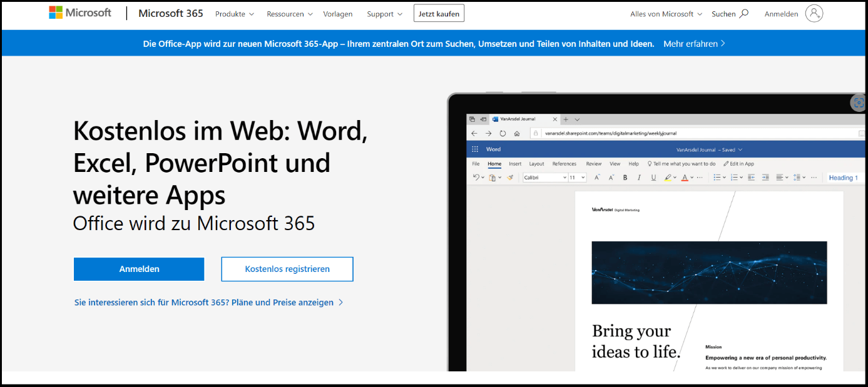Click the bulleted list icon
This screenshot has width=868, height=387.
[x=717, y=178]
